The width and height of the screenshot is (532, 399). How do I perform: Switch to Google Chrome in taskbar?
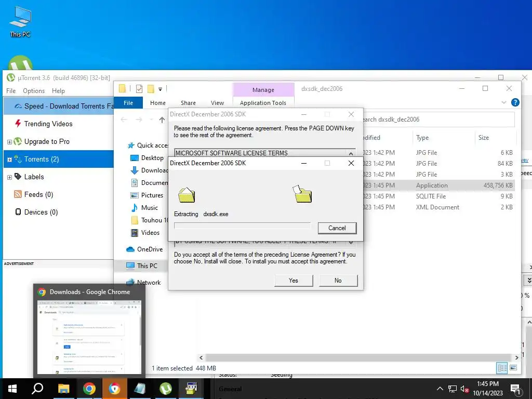pos(89,389)
